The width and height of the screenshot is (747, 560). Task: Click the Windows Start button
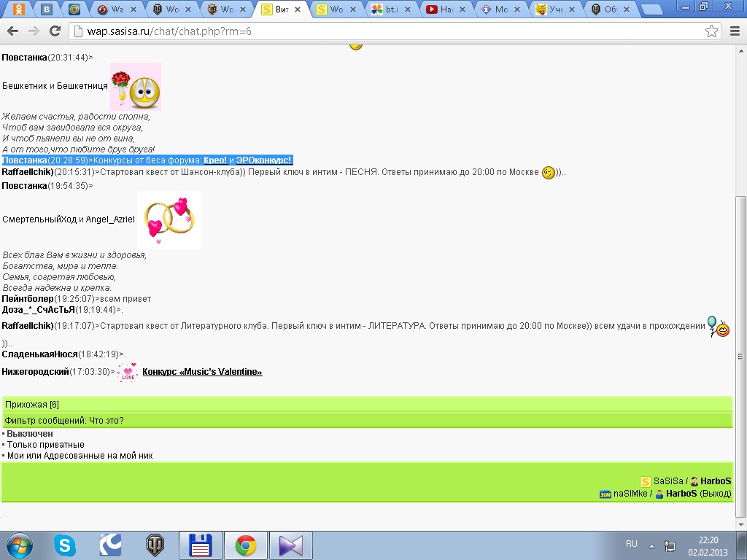tap(19, 545)
